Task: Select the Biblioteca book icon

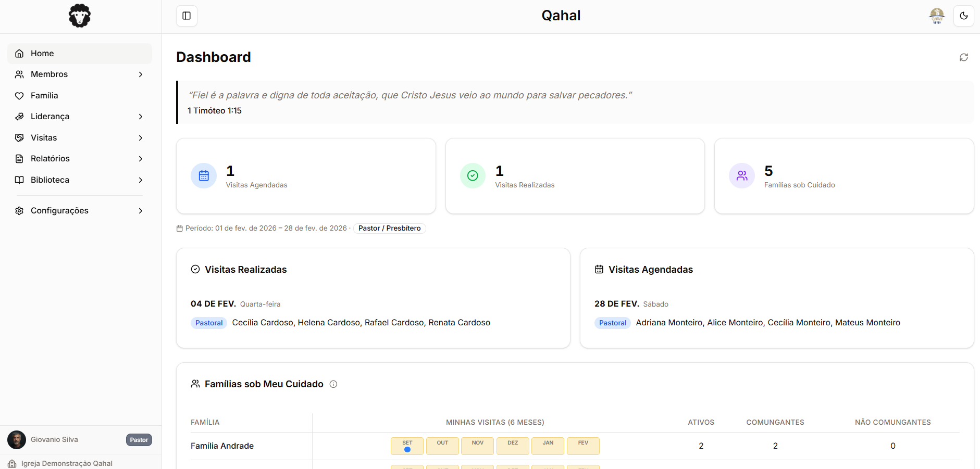Action: tap(19, 180)
